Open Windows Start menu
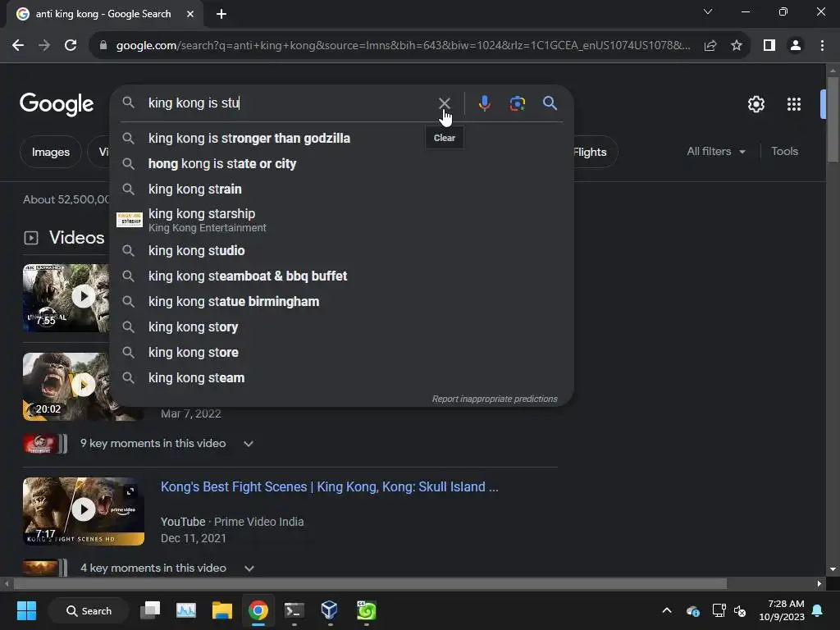840x630 pixels. pyautogui.click(x=26, y=610)
